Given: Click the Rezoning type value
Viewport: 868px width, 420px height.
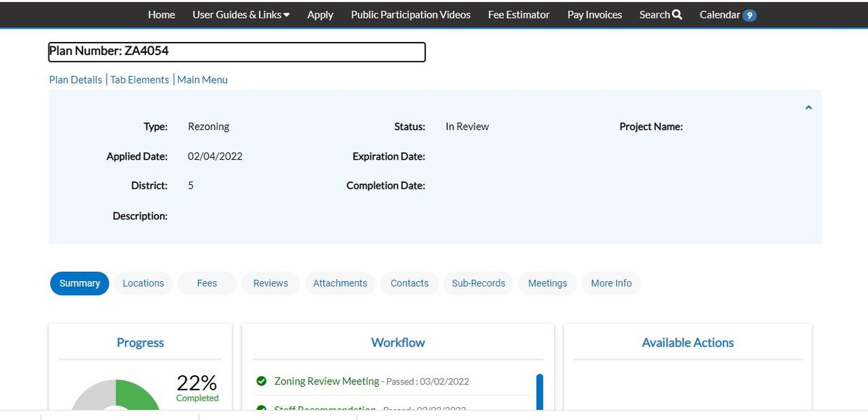Looking at the screenshot, I should pyautogui.click(x=208, y=127).
